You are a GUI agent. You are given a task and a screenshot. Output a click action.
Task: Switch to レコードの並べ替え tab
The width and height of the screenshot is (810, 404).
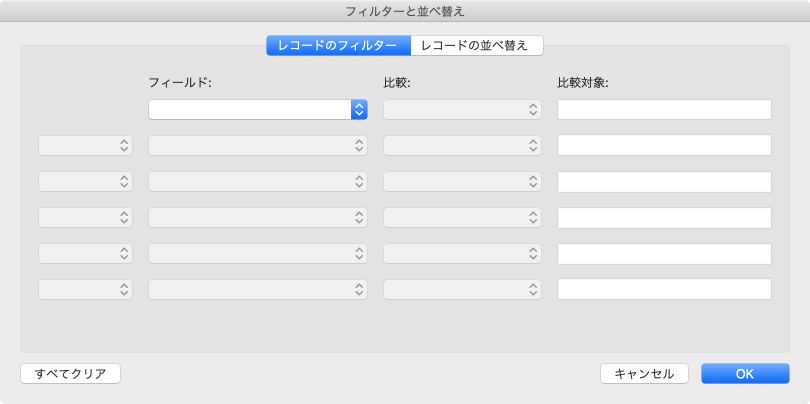[477, 45]
